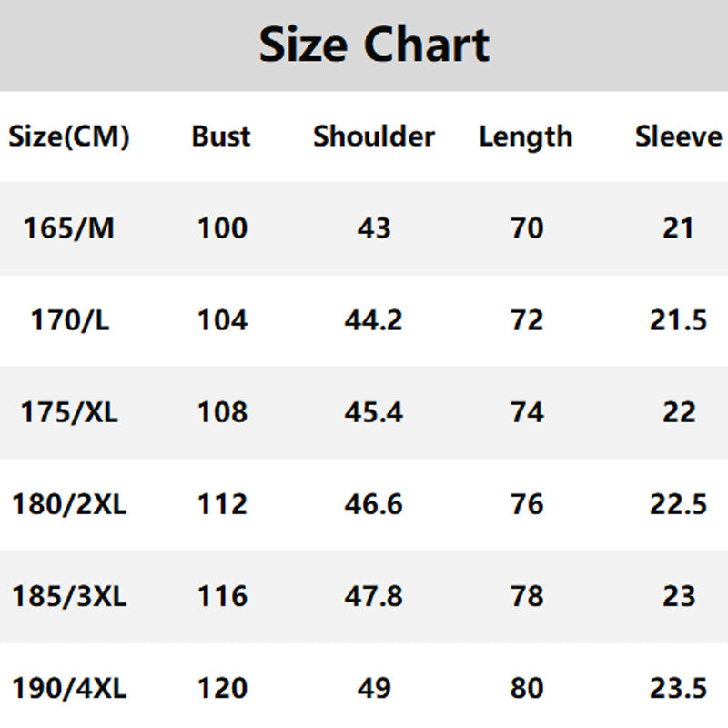
Task: Select the Size(CM) column header
Action: (x=69, y=137)
